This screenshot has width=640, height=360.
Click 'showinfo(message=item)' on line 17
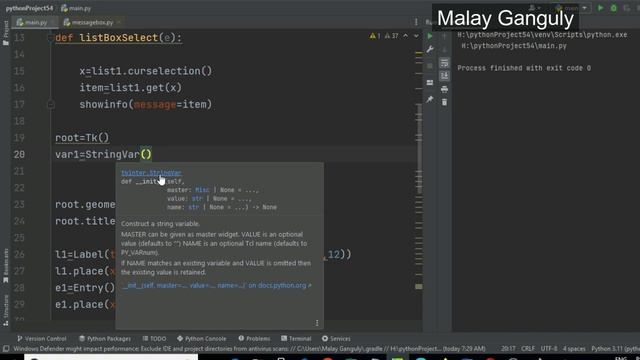pos(146,104)
